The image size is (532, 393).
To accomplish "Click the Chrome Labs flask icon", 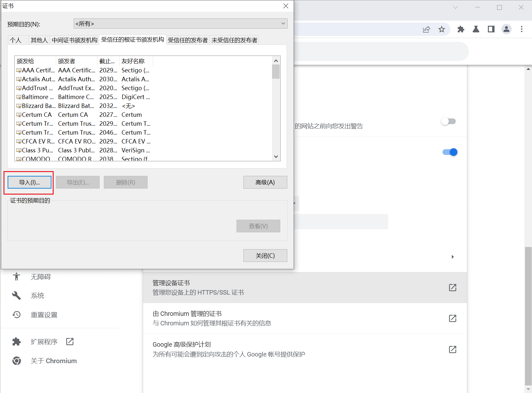I will [476, 30].
